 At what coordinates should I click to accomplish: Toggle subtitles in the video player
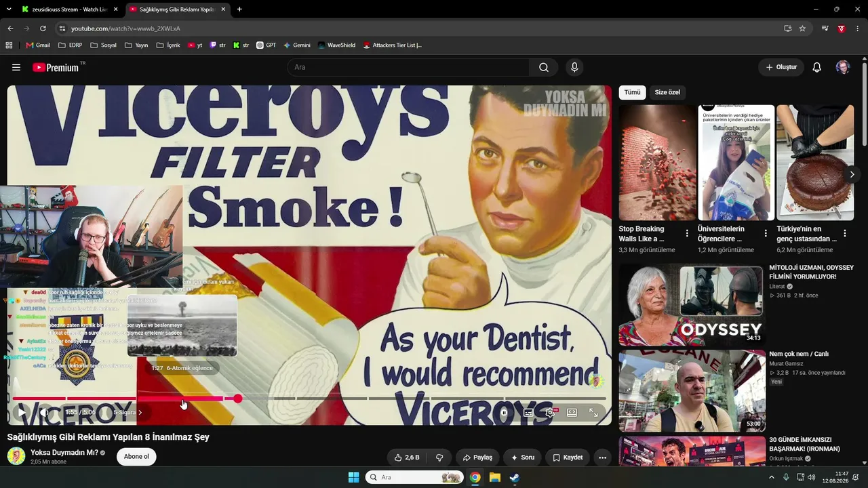point(528,412)
